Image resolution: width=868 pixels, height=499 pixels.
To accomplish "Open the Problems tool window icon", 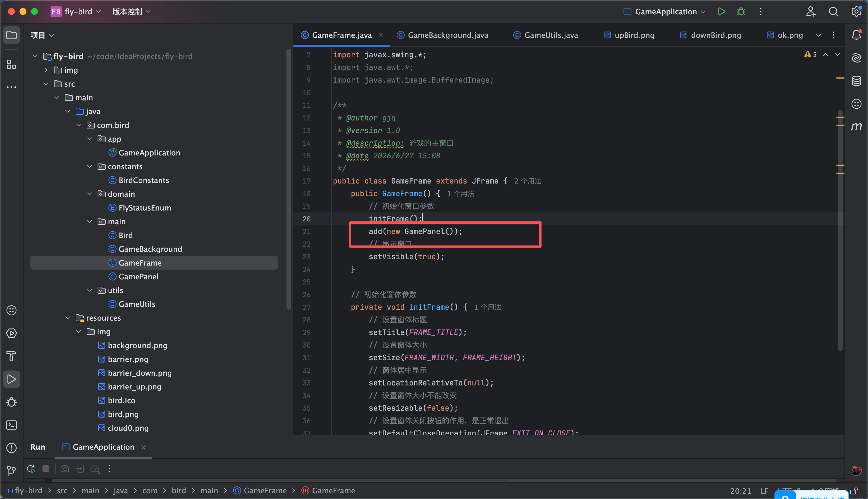I will pos(12,448).
